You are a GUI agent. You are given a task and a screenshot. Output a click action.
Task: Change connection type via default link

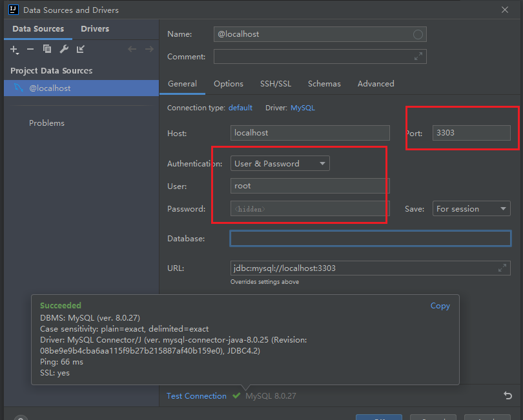[240, 108]
